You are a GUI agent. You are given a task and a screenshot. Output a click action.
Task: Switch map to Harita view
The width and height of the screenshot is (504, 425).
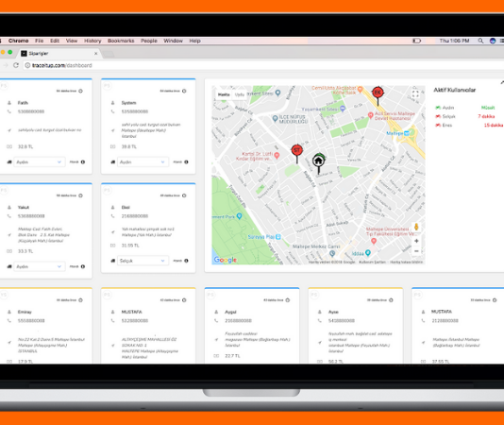click(x=224, y=94)
